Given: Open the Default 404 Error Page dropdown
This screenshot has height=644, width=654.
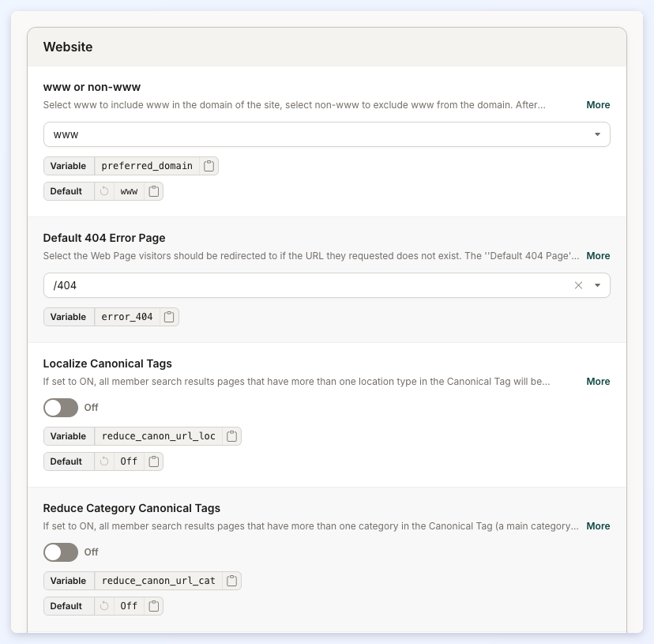Looking at the screenshot, I should coord(326,285).
